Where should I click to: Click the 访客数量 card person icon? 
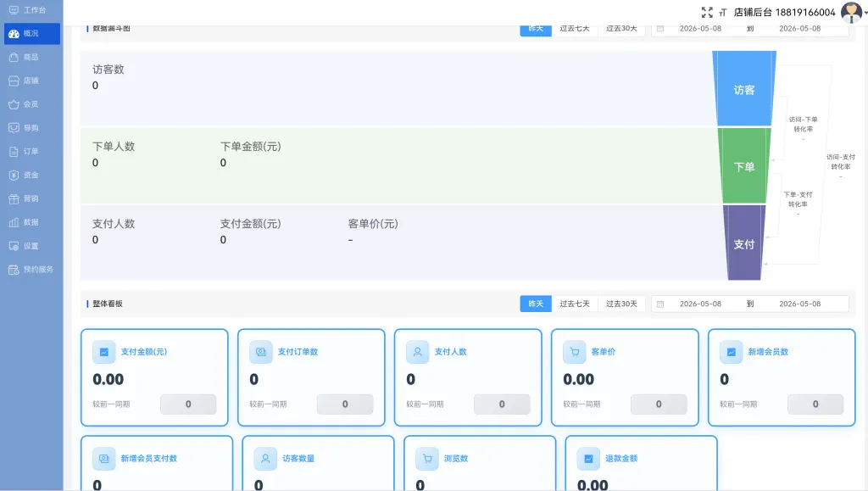pos(265,459)
